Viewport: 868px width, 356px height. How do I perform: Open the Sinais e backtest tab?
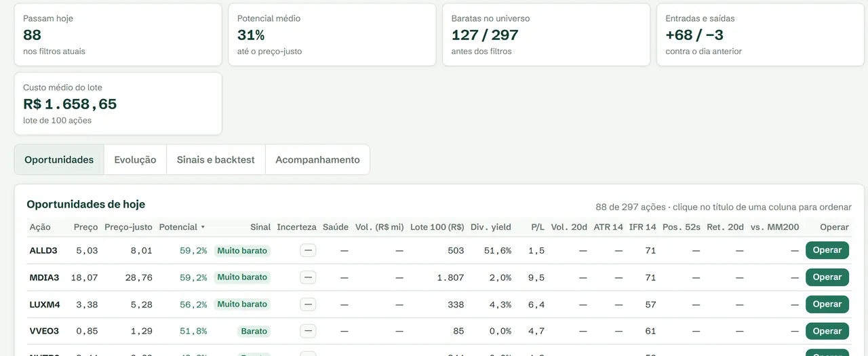(216, 159)
